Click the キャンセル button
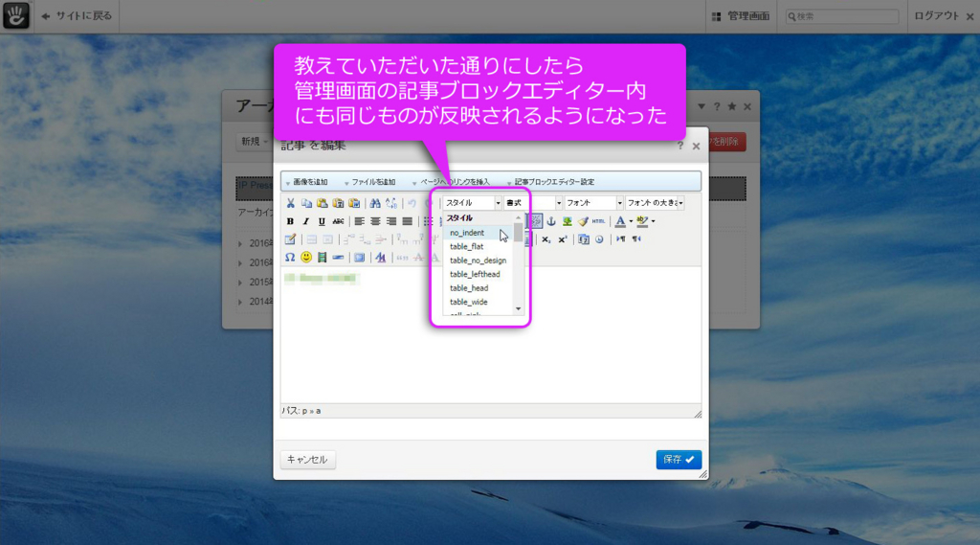 pyautogui.click(x=307, y=460)
